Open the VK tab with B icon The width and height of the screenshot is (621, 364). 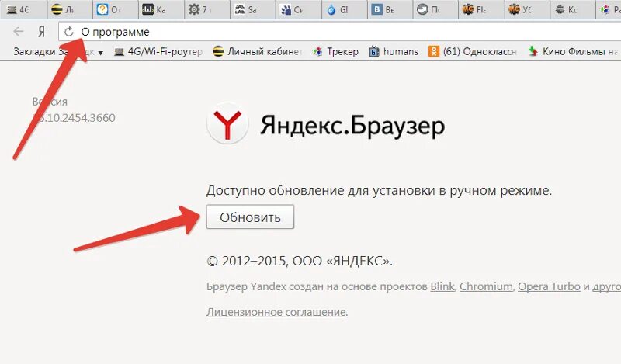pos(390,9)
